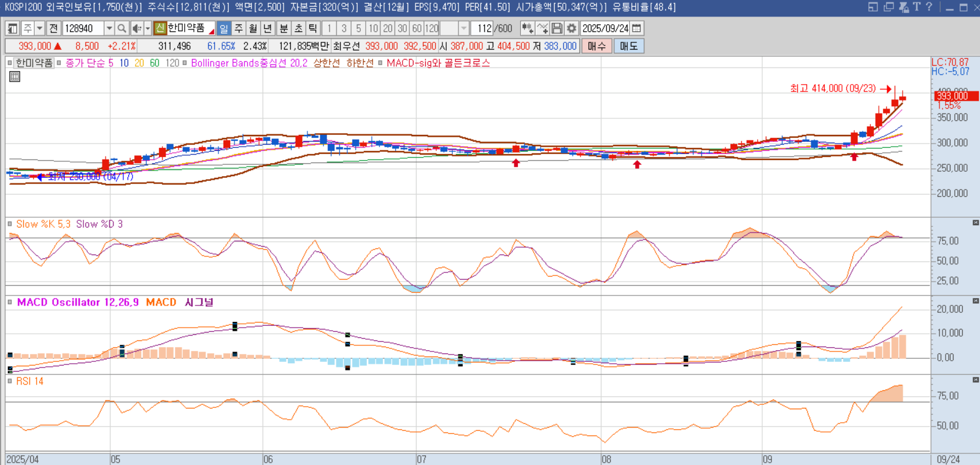Click the 한미약품 chart legend label
This screenshot has height=465, width=980.
34,63
